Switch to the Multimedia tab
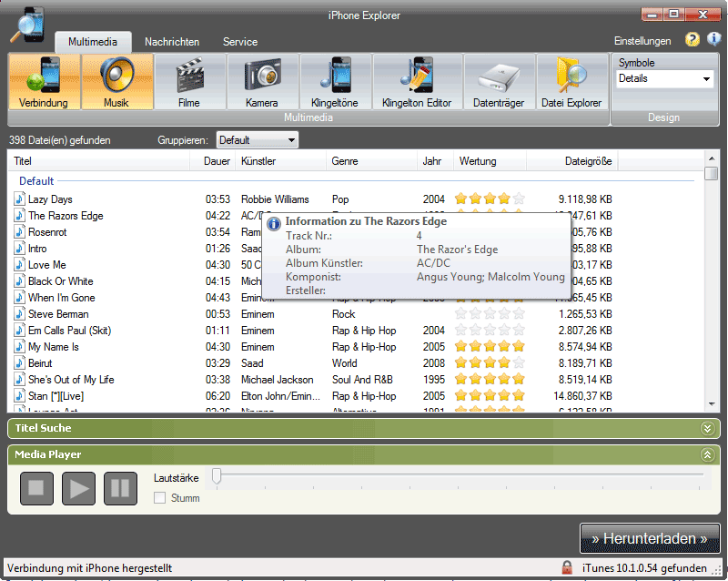 tap(93, 42)
